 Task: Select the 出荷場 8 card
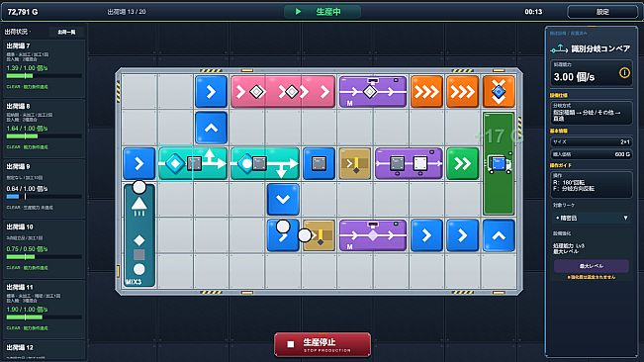[x=45, y=129]
